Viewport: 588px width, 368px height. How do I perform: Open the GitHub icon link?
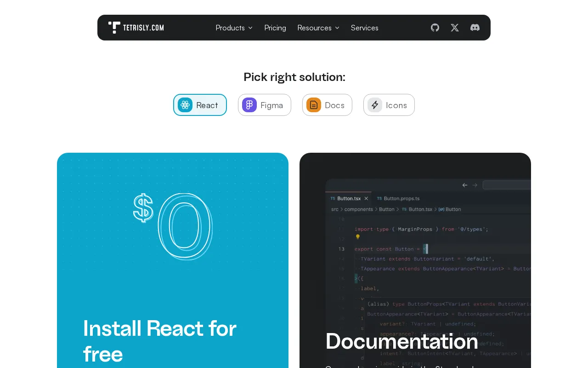point(435,28)
